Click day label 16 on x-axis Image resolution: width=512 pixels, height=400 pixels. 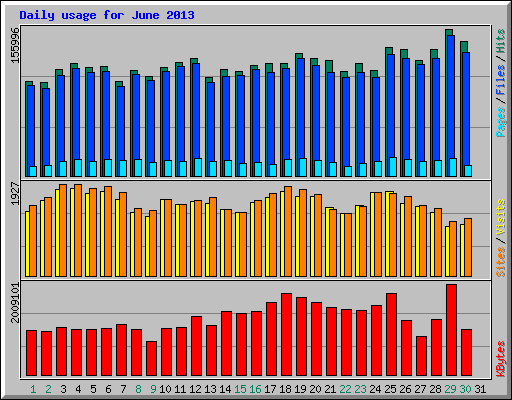click(255, 389)
